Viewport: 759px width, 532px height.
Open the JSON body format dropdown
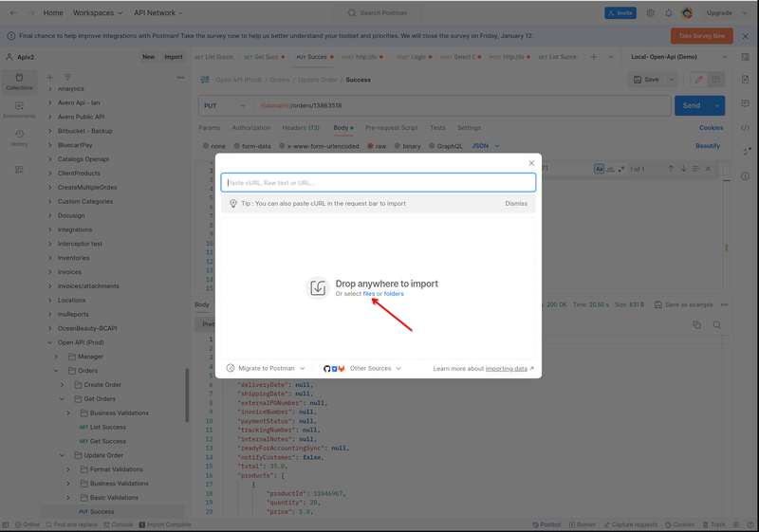[486, 146]
